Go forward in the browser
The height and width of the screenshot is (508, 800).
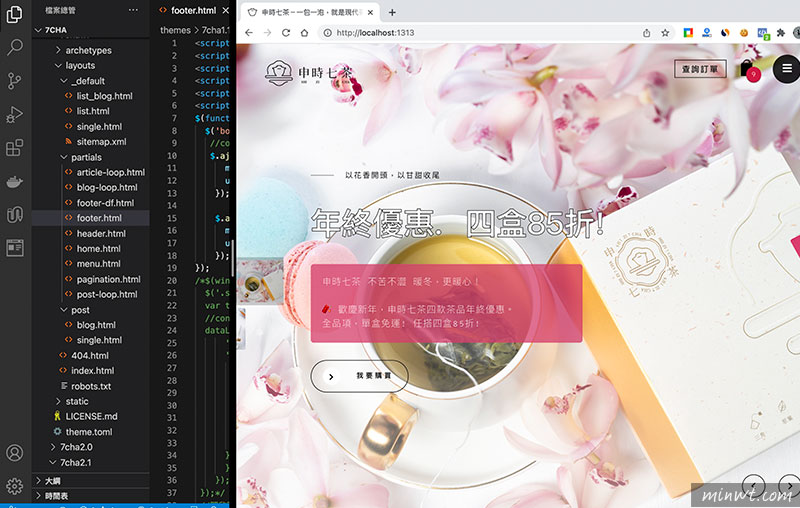[x=267, y=33]
